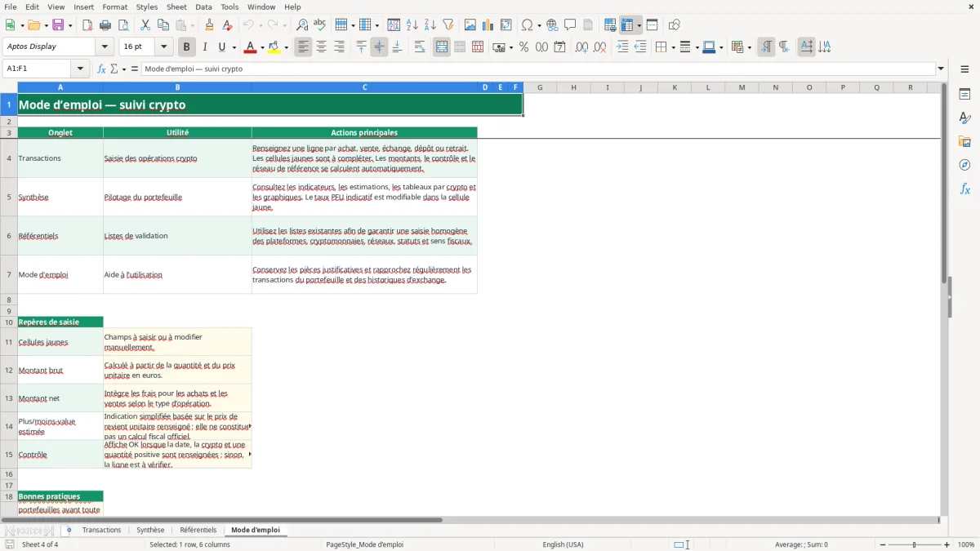This screenshot has width=980, height=551.
Task: Open the Styles menu
Action: (147, 7)
